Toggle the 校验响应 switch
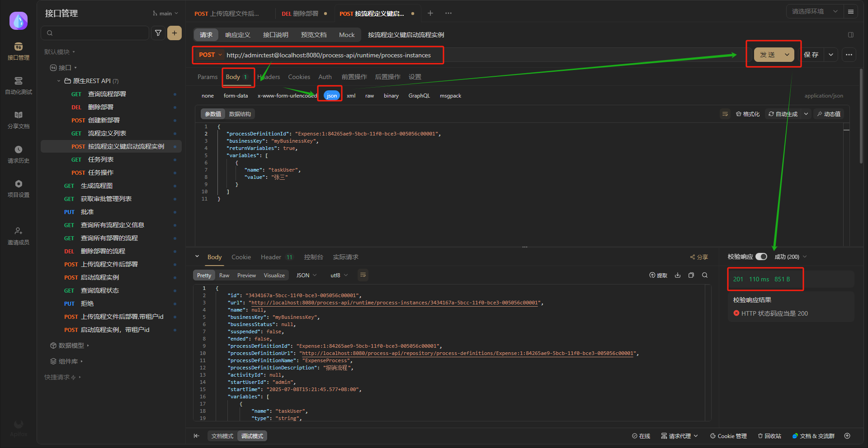868x448 pixels. click(761, 257)
